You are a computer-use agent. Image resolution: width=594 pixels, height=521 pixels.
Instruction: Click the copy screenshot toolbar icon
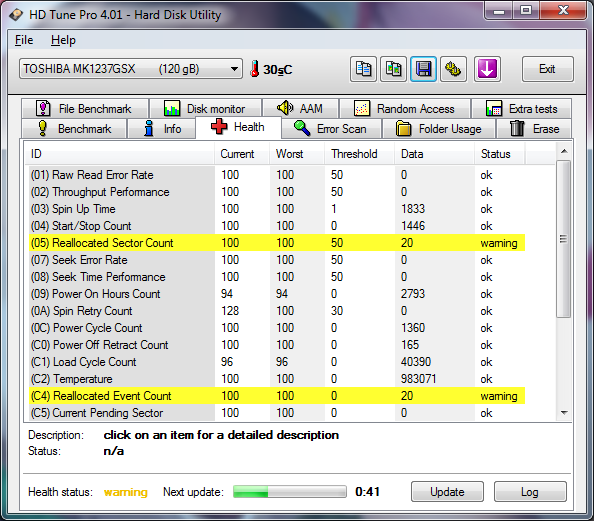click(x=394, y=69)
